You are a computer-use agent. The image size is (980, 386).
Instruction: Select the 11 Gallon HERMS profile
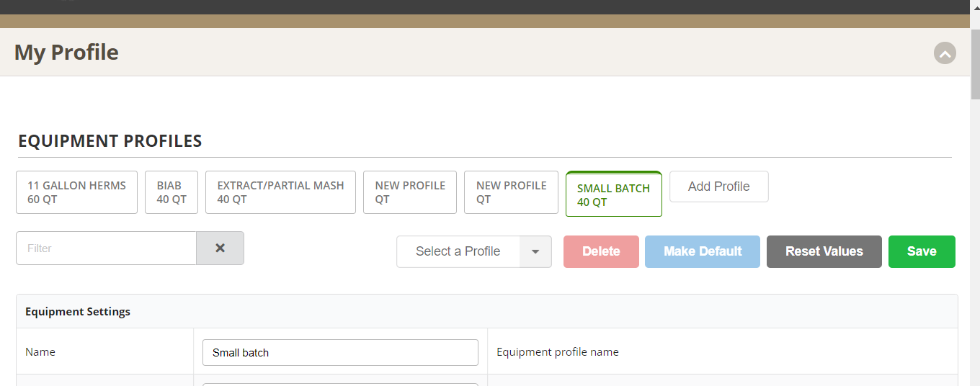click(x=76, y=192)
